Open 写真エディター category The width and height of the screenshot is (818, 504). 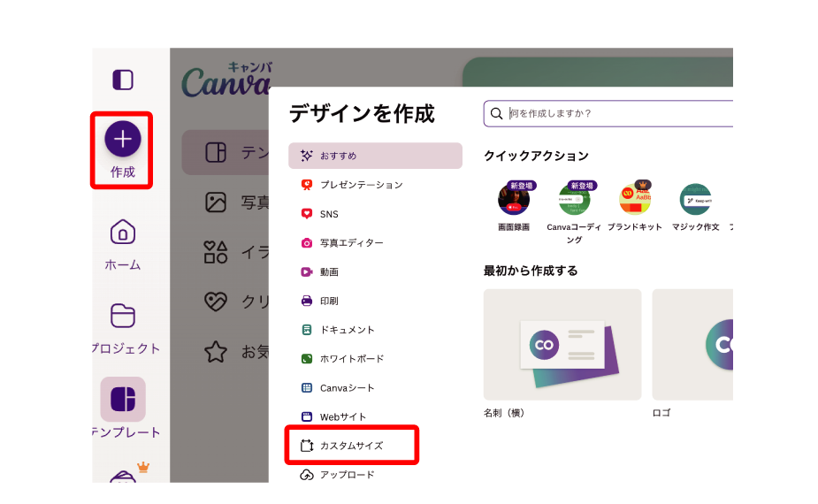tap(351, 243)
